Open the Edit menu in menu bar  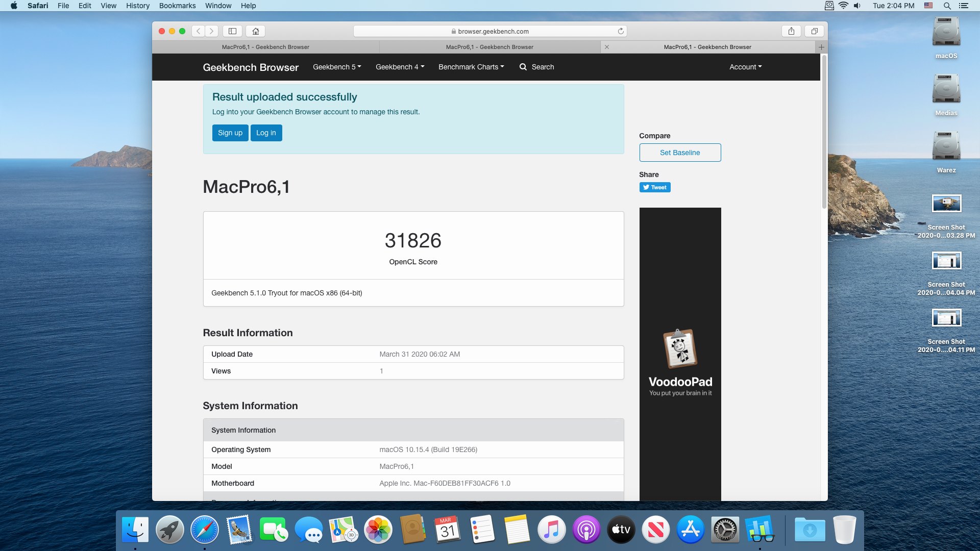[x=85, y=6]
